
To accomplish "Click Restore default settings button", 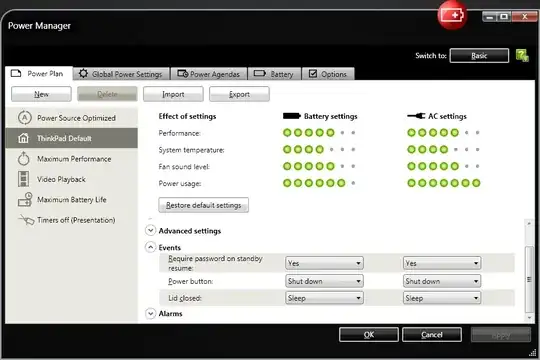I will click(x=204, y=205).
